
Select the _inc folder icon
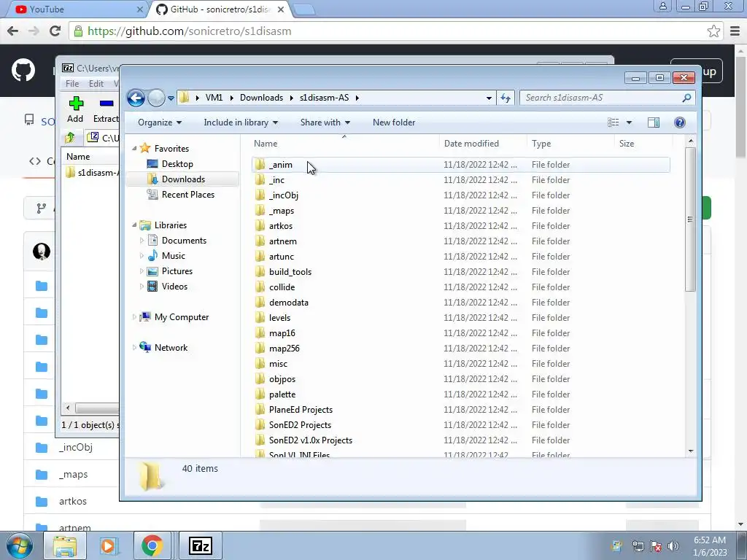[x=260, y=180]
